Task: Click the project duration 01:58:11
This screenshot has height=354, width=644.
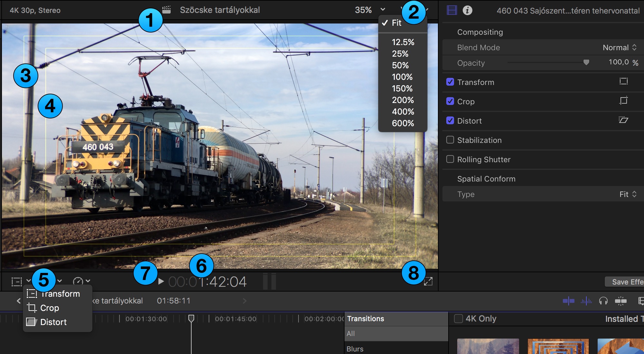Action: point(174,301)
